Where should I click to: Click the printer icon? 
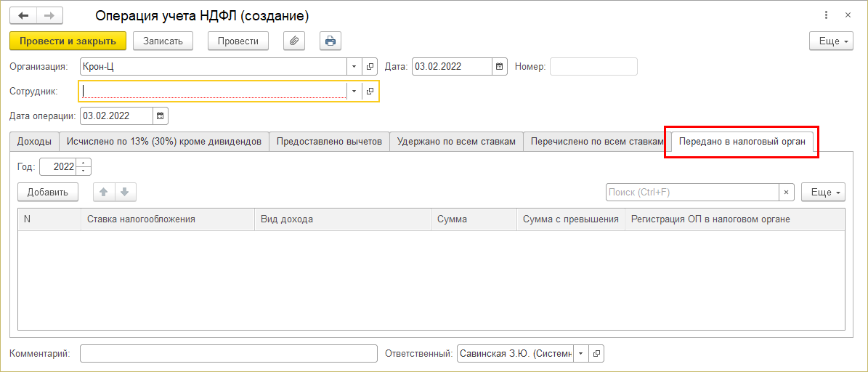point(330,41)
